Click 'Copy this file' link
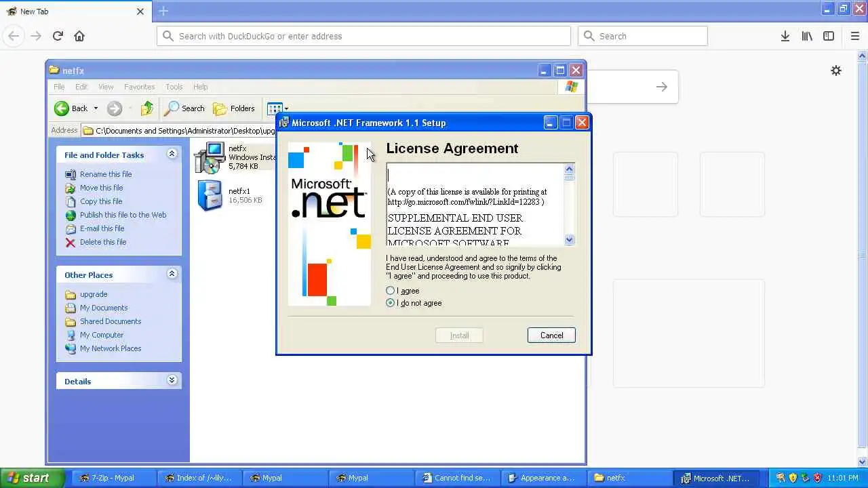868x488 pixels. click(x=101, y=201)
